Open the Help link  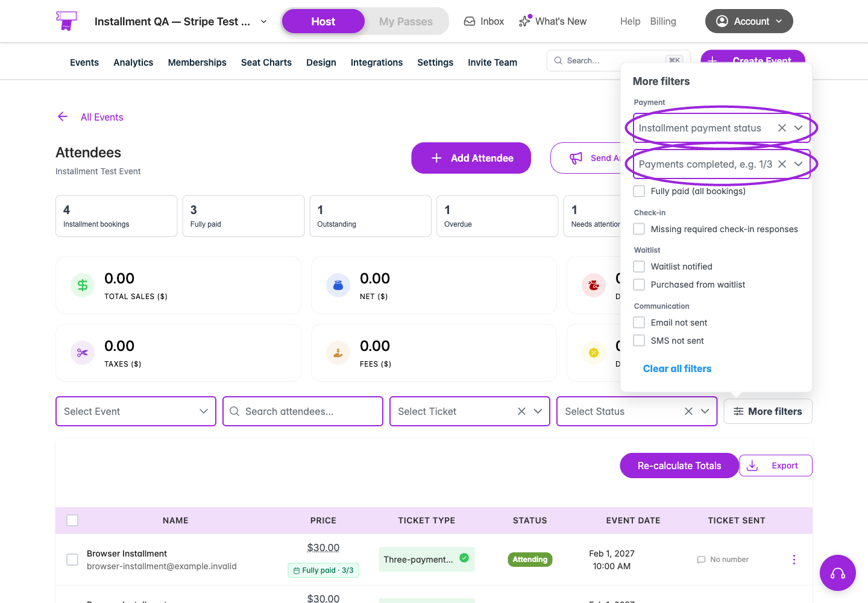pos(630,21)
